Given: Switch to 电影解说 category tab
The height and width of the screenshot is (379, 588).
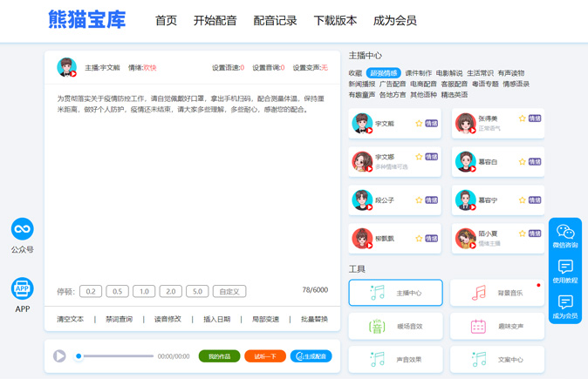Looking at the screenshot, I should [x=449, y=73].
